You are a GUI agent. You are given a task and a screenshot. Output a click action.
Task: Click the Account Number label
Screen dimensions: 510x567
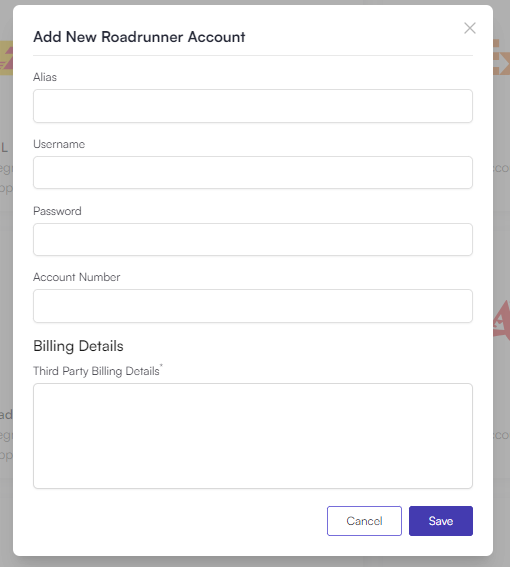pyautogui.click(x=77, y=277)
